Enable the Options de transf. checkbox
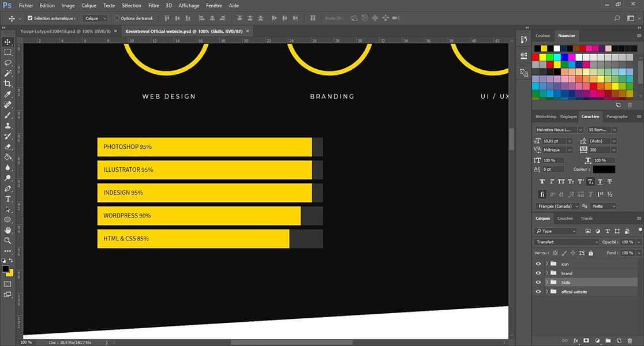644x346 pixels. point(117,18)
